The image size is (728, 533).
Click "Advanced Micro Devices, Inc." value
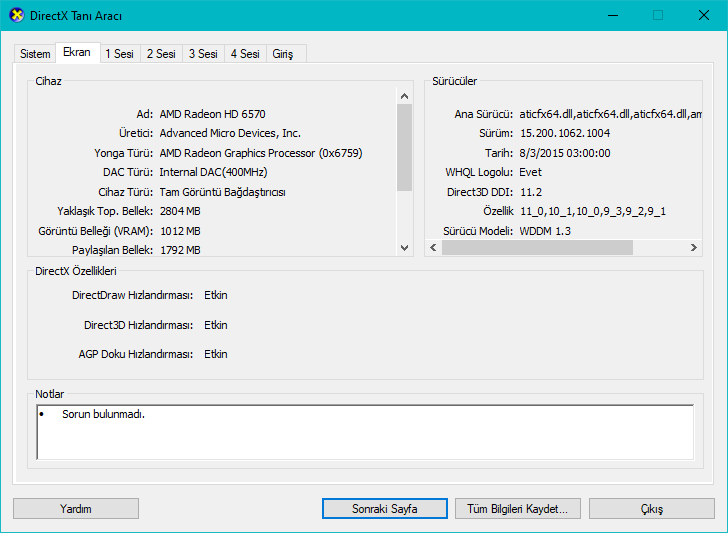230,133
